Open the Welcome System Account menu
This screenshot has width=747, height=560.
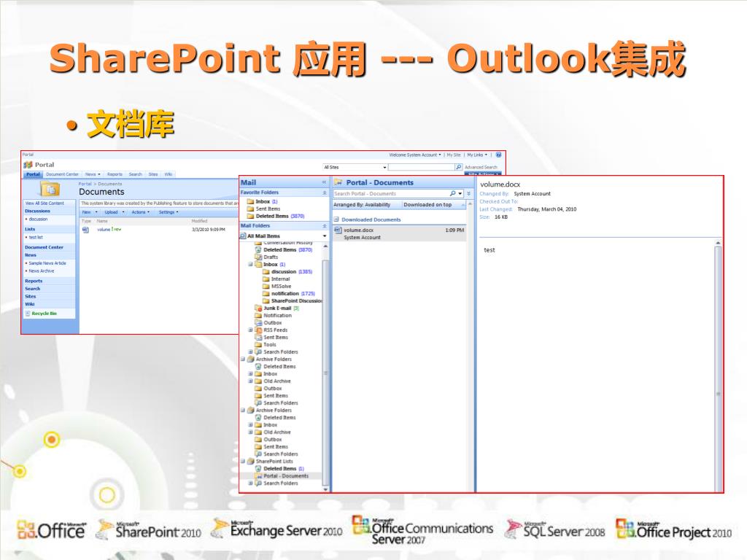click(415, 155)
